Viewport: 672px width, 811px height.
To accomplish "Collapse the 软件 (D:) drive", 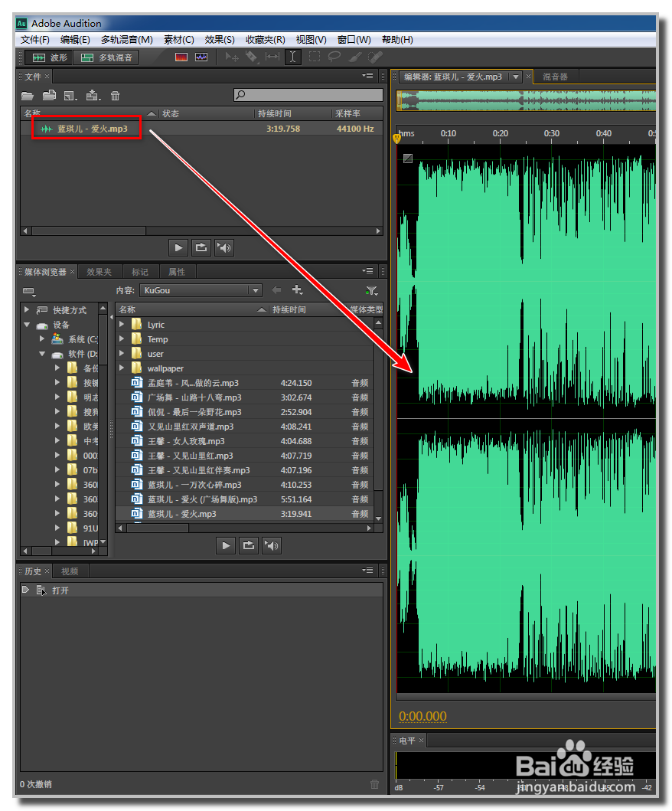I will tap(42, 354).
